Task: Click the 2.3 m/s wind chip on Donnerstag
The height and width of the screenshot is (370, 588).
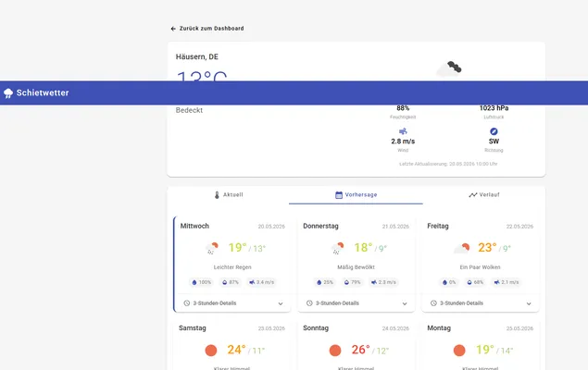Action: pos(383,282)
